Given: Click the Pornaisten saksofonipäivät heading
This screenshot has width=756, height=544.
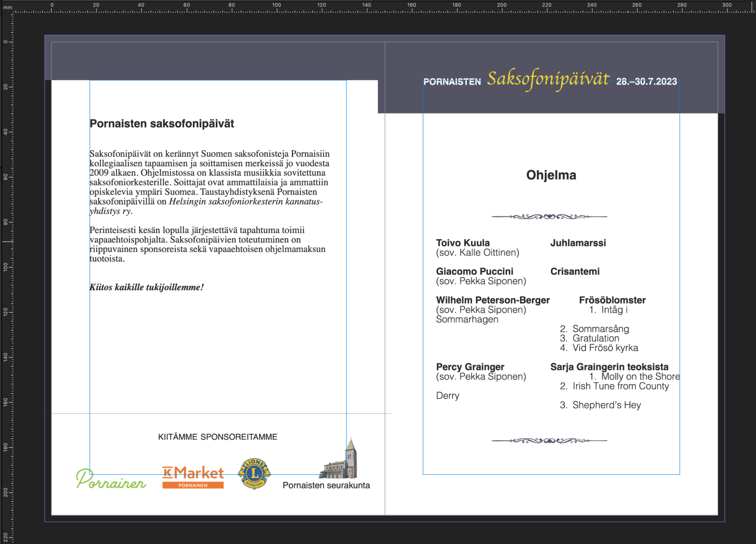Looking at the screenshot, I should pos(162,123).
